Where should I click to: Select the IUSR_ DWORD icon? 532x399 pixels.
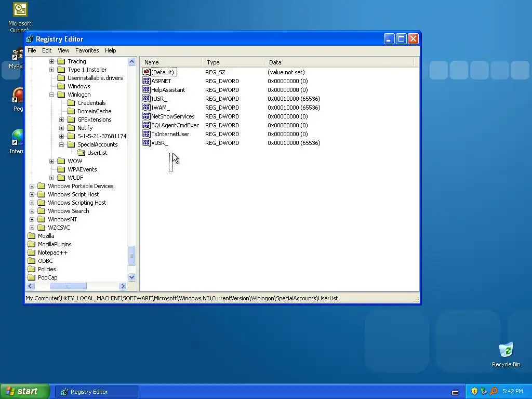click(146, 98)
